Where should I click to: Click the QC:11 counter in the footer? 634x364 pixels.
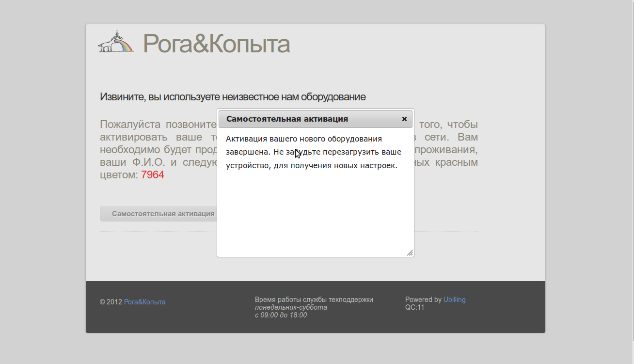414,307
